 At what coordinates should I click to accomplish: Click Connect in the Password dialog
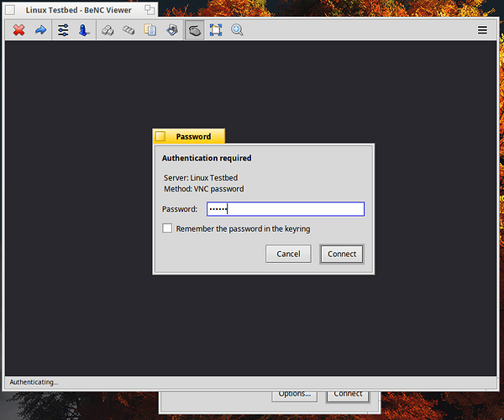[342, 254]
